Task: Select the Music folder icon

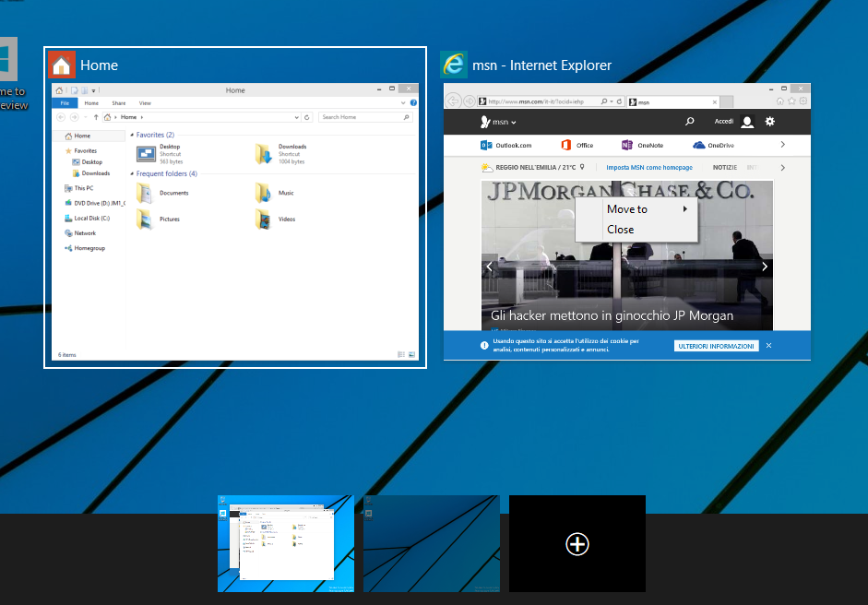Action: tap(263, 193)
